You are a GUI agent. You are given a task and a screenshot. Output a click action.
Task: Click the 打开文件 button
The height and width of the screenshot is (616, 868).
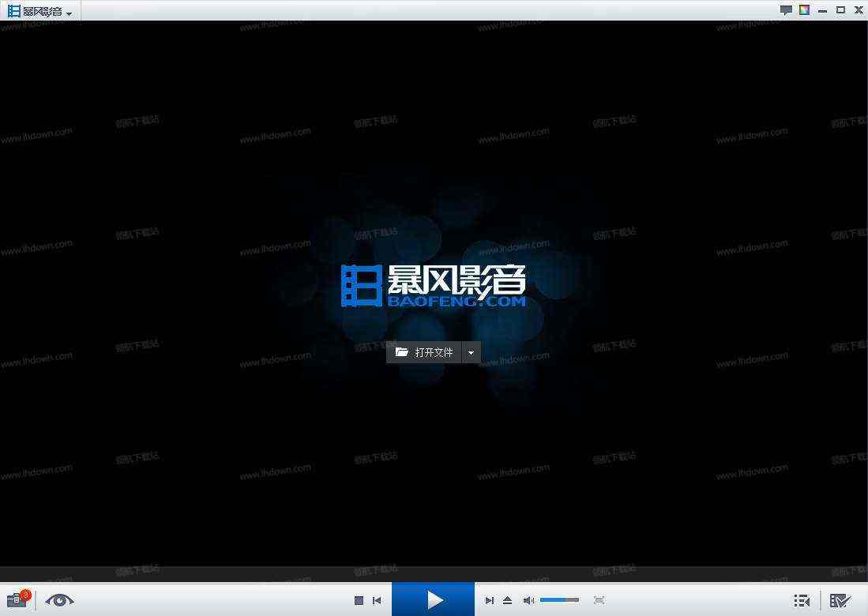tap(424, 352)
